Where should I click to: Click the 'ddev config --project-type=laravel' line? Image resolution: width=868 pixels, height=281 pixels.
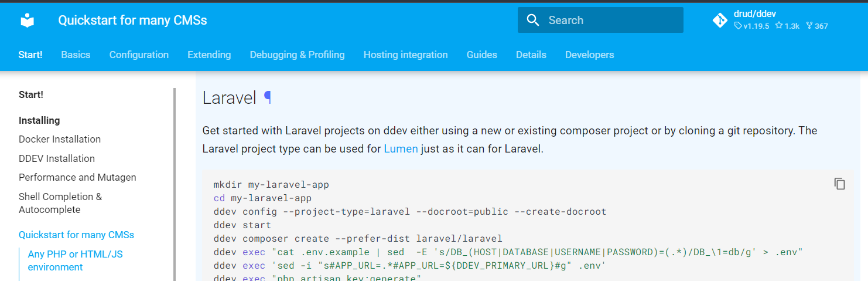click(x=410, y=212)
